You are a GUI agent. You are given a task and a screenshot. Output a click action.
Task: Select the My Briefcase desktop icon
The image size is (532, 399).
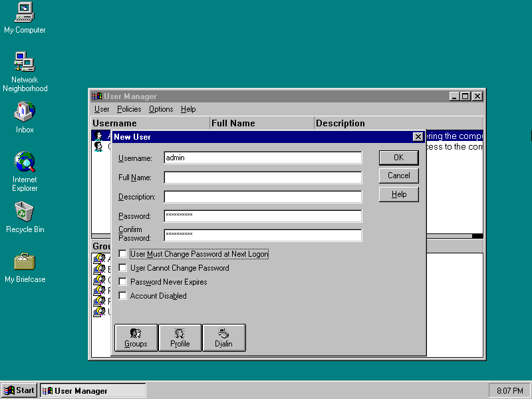pos(25,268)
